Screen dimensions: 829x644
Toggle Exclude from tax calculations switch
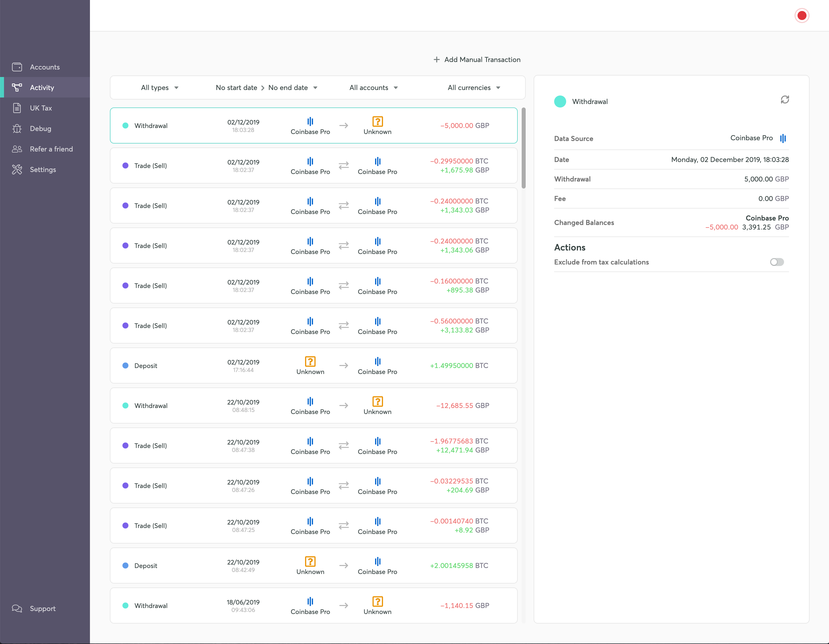click(x=777, y=262)
